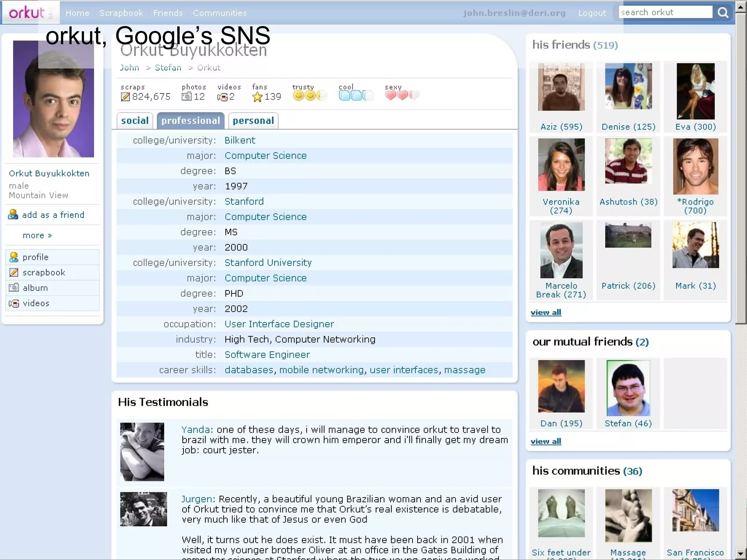The image size is (747, 560).
Task: Click Yanda's testimonial photo
Action: click(x=142, y=452)
